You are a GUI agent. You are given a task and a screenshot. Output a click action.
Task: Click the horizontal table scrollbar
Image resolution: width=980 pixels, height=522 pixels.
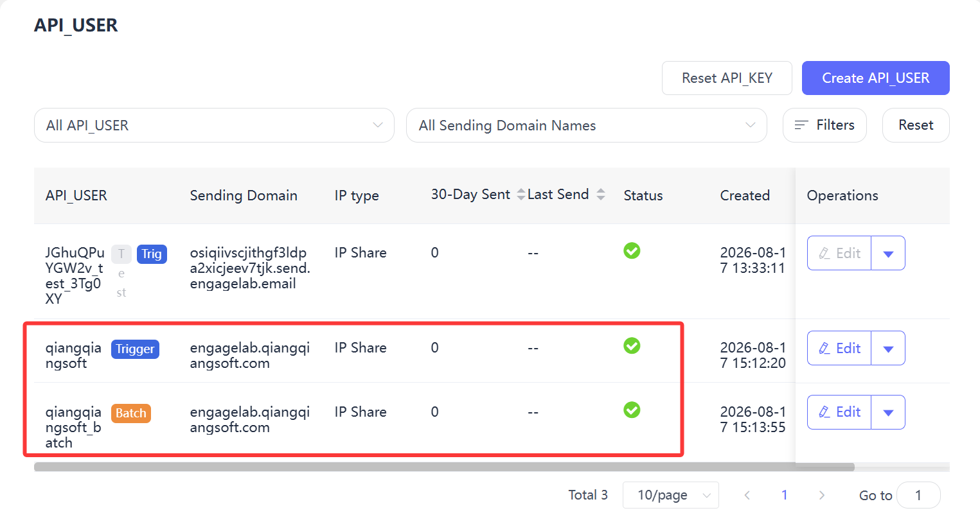pyautogui.click(x=444, y=467)
